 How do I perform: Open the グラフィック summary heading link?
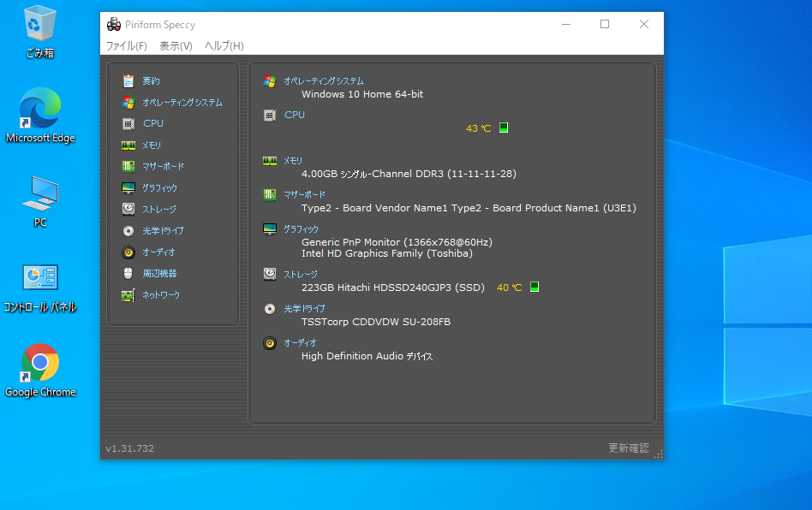coord(301,229)
